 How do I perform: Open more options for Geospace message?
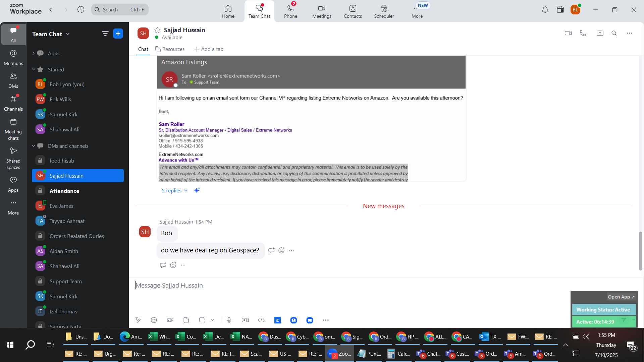click(x=291, y=250)
